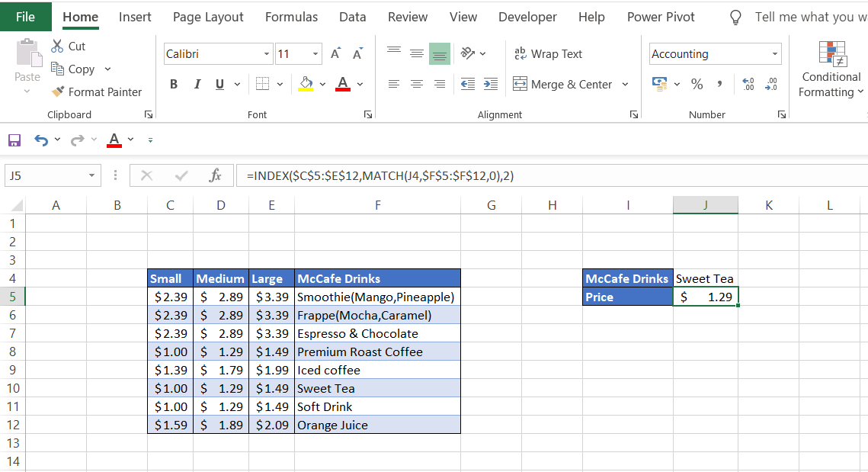The image size is (868, 472).
Task: Toggle Wrap Text for the cell
Action: 549,53
